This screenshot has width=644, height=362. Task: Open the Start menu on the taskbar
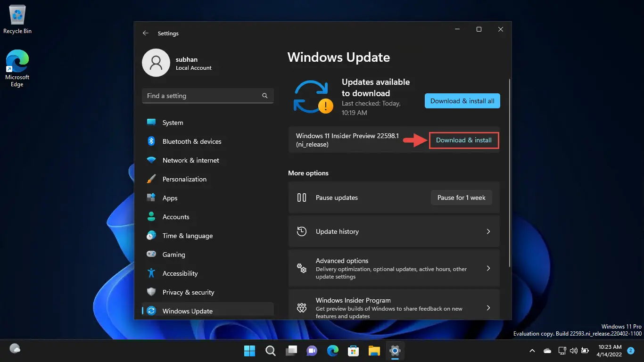pos(249,351)
